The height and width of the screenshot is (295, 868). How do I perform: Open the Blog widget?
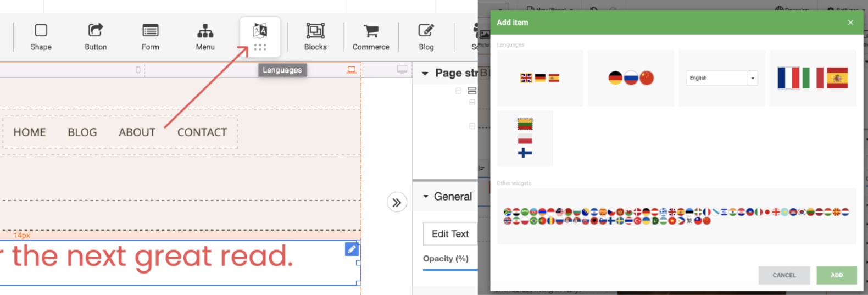click(x=426, y=37)
